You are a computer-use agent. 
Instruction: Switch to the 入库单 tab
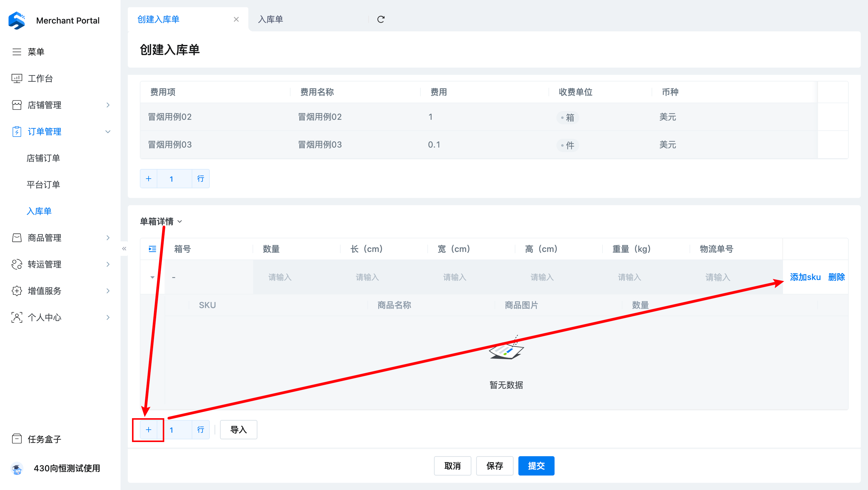coord(271,20)
